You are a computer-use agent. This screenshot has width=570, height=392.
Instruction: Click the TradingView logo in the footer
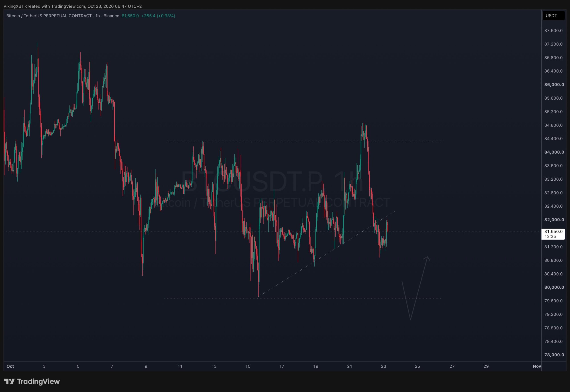tap(32, 382)
